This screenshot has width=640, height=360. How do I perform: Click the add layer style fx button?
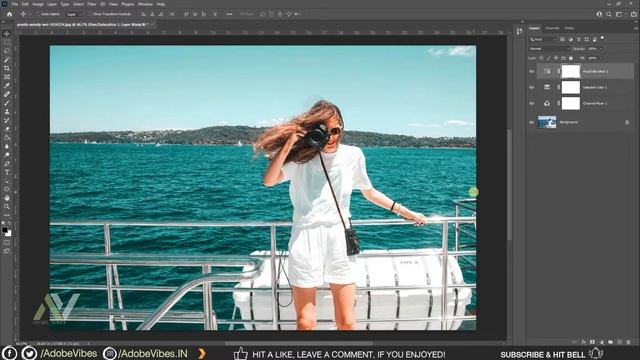pyautogui.click(x=584, y=342)
